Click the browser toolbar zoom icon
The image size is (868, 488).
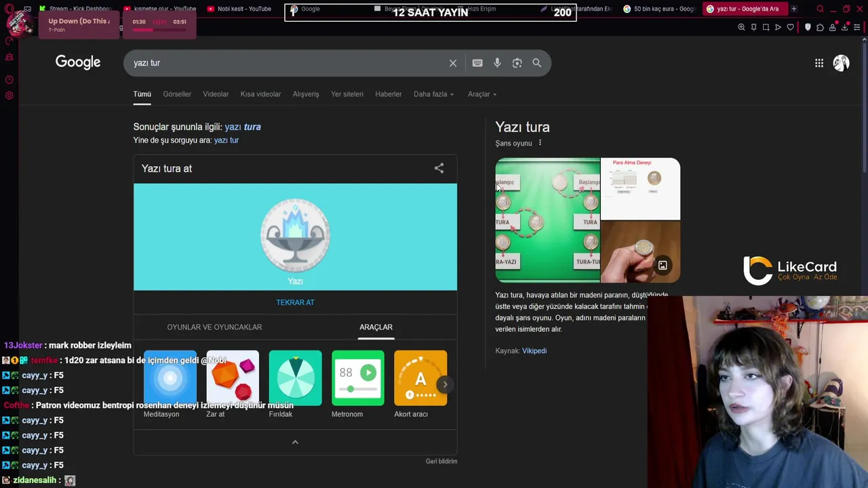click(741, 27)
